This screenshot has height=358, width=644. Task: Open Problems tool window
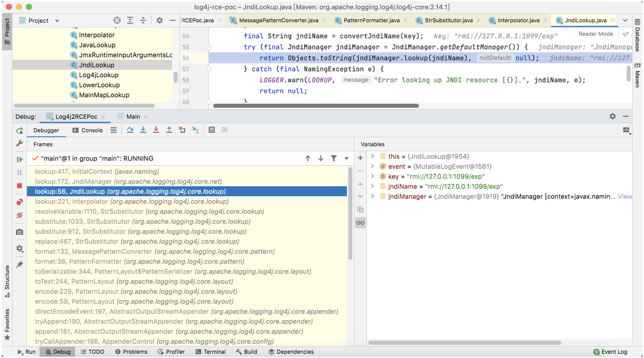(131, 352)
